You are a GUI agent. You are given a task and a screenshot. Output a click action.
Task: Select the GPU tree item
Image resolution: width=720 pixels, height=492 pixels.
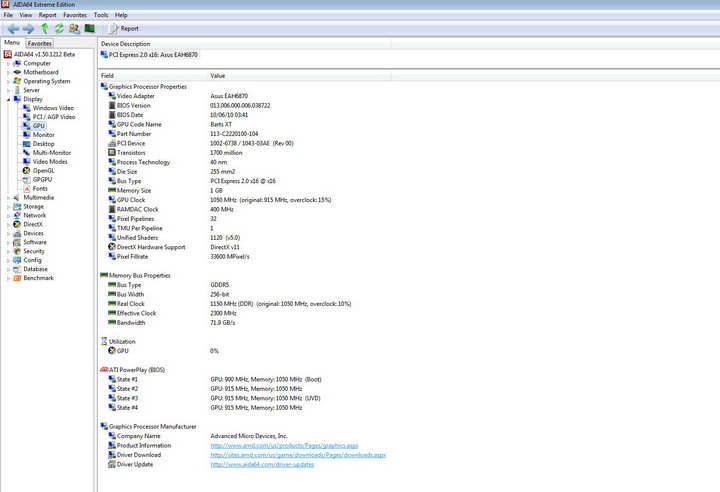tap(39, 126)
